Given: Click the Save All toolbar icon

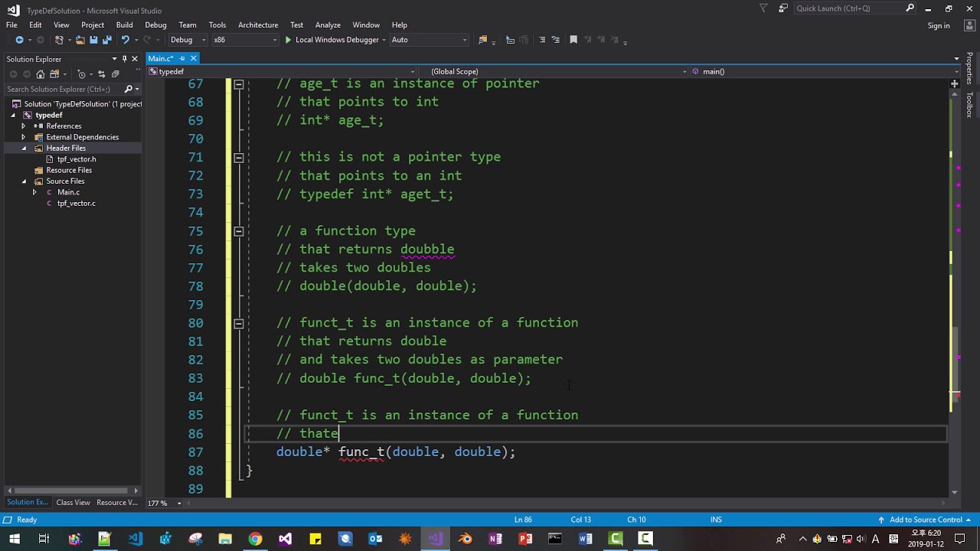Looking at the screenshot, I should point(106,40).
